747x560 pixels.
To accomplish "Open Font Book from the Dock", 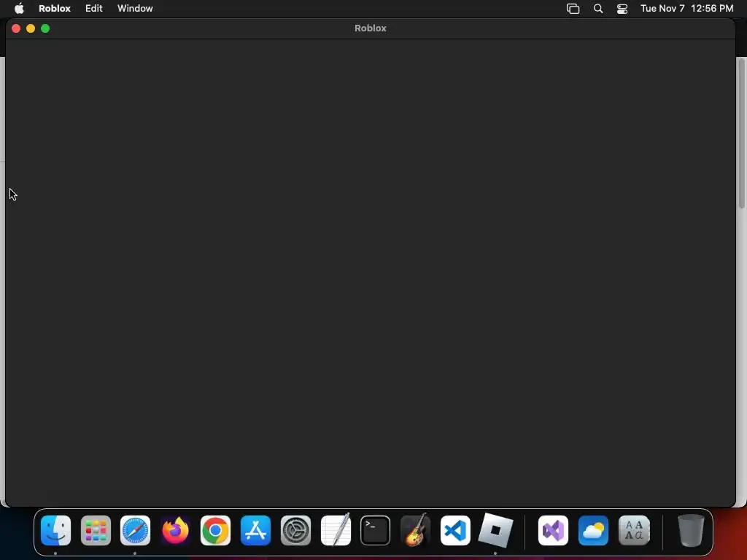I will 634,531.
